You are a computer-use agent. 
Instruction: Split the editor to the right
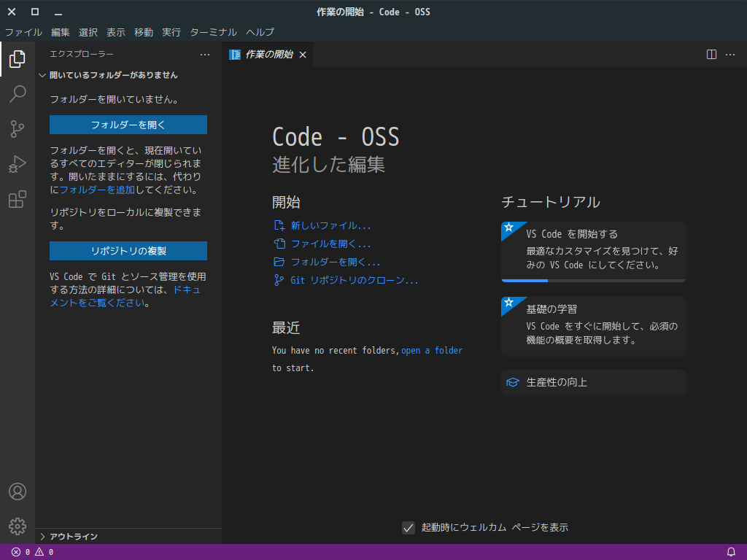[711, 54]
